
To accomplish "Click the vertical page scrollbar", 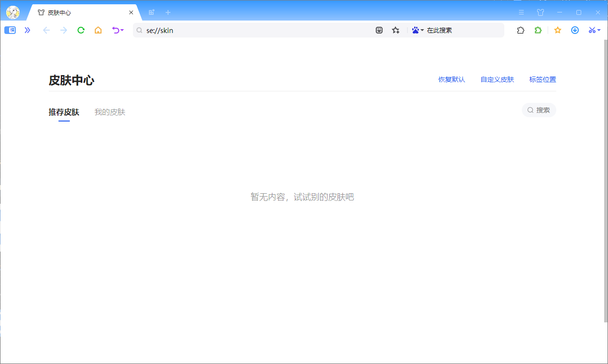I will (x=606, y=181).
